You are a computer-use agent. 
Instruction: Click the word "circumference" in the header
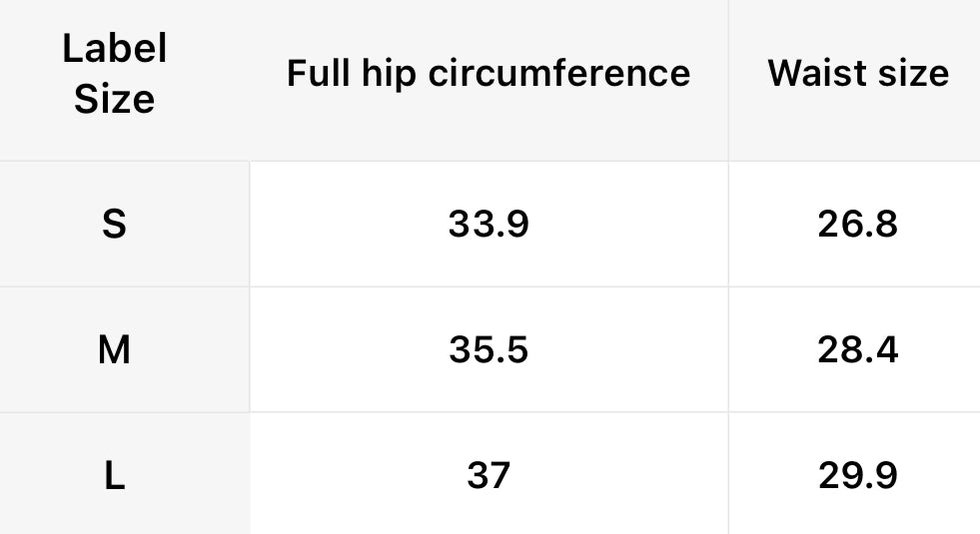(559, 73)
